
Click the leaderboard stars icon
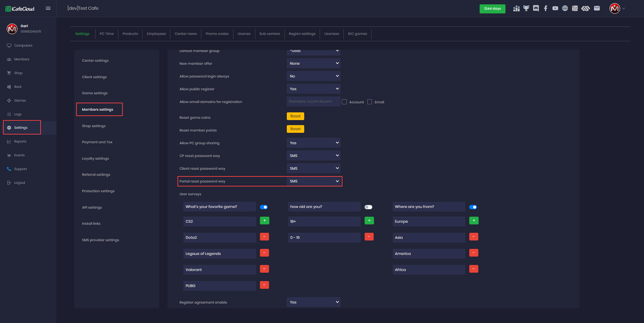click(516, 8)
